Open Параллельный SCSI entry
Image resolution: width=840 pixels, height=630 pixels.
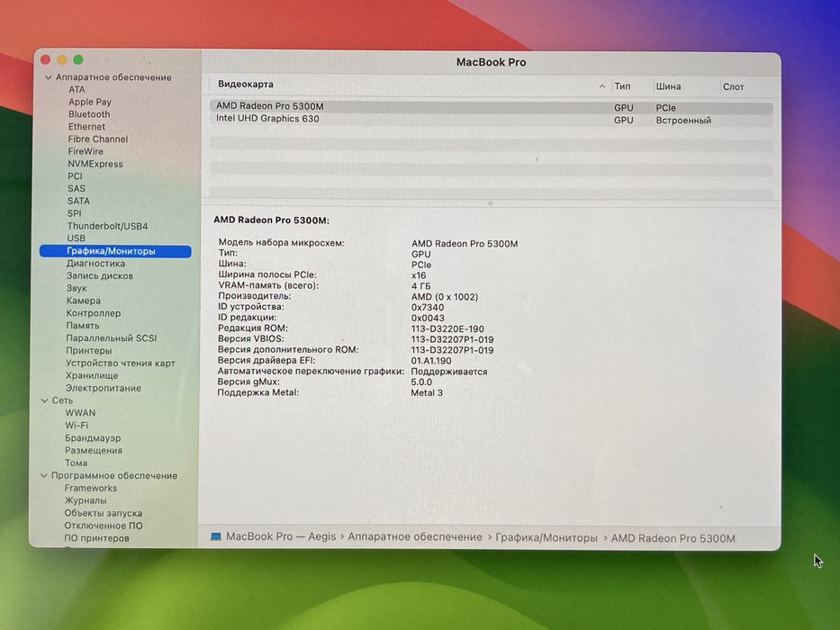click(x=111, y=338)
